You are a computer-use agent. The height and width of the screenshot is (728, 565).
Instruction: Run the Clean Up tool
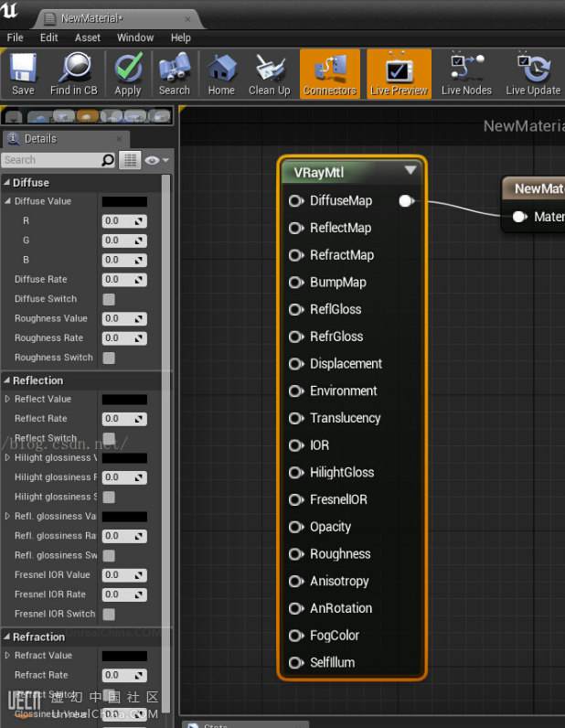[270, 72]
